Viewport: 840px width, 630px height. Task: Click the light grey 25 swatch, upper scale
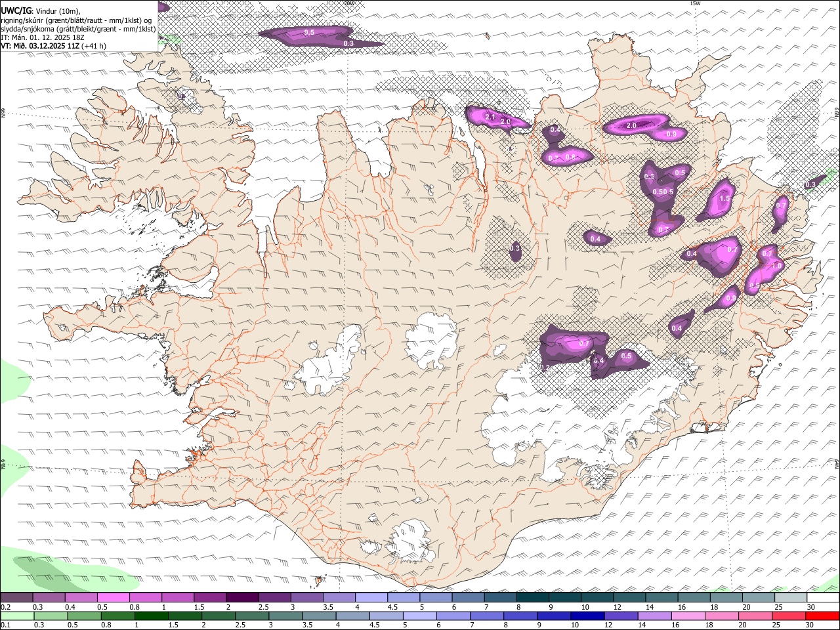point(790,597)
